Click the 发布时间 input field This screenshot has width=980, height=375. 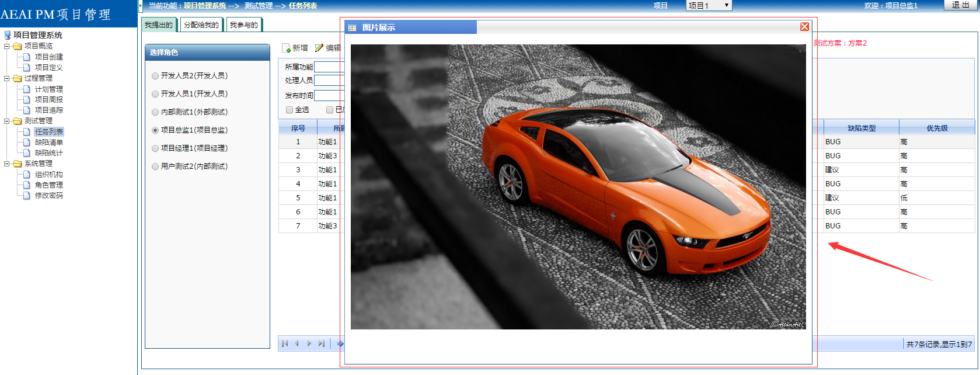329,95
